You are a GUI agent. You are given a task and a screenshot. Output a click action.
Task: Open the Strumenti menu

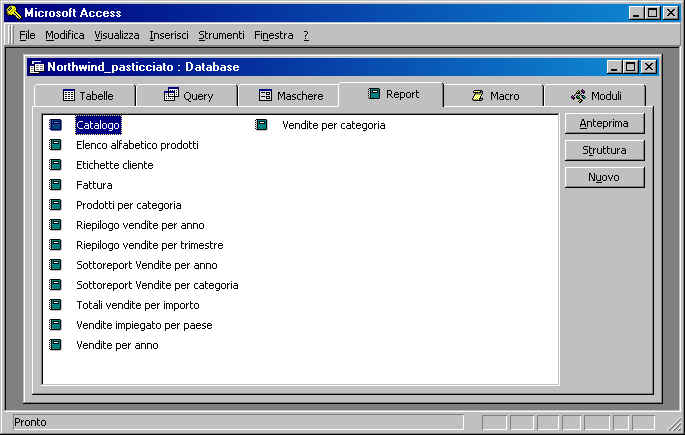point(221,35)
